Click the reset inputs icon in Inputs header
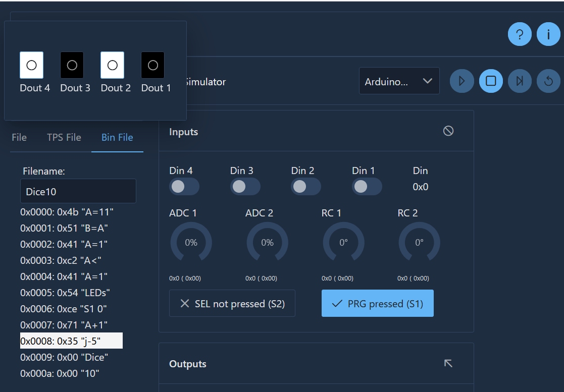The height and width of the screenshot is (392, 564). 448,131
